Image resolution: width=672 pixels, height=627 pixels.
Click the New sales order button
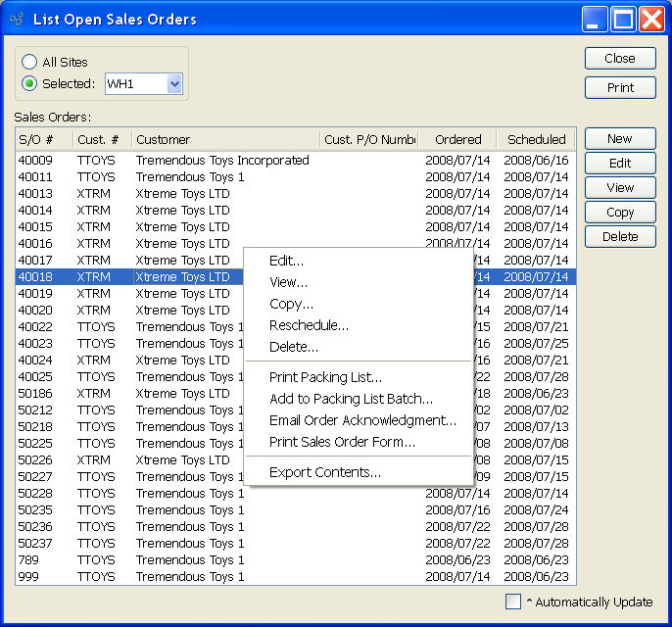click(619, 139)
